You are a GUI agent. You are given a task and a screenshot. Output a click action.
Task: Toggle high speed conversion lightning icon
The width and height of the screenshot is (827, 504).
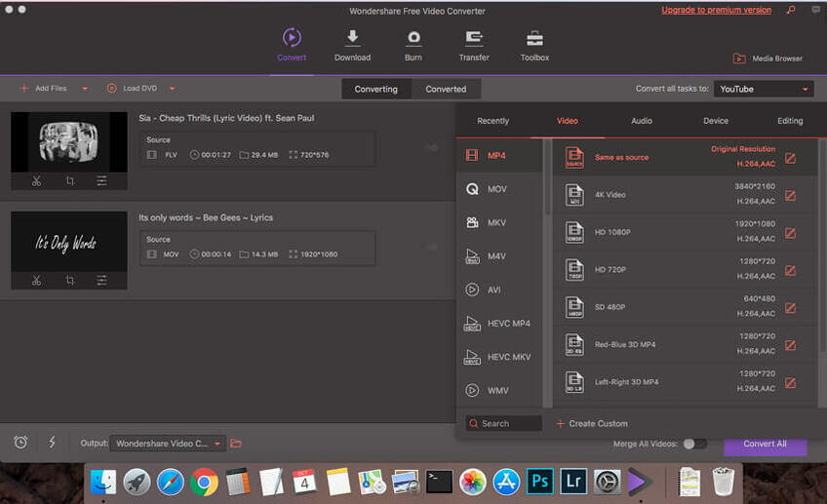pos(52,443)
